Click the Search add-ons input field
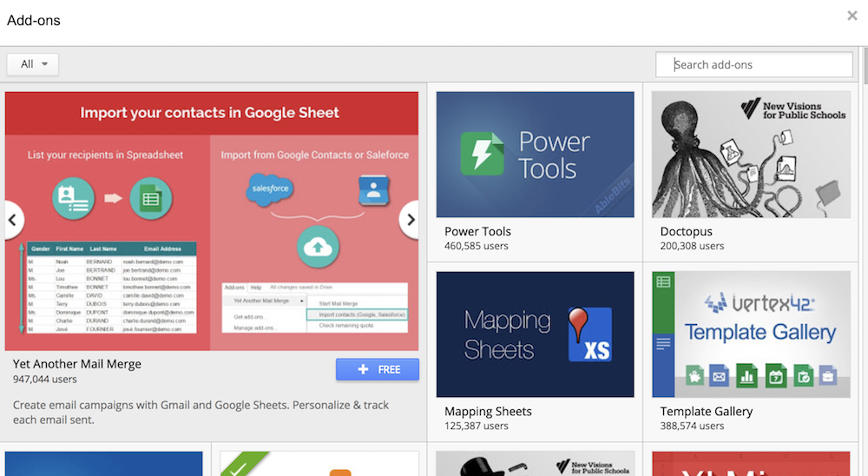 point(755,64)
